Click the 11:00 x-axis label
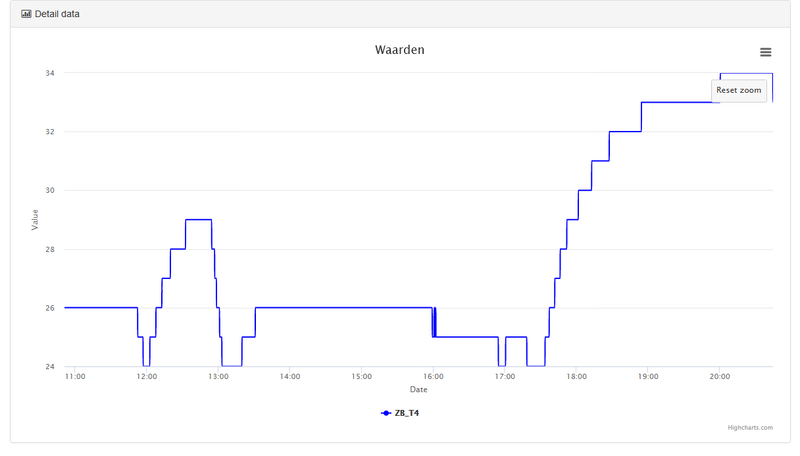The image size is (800, 456). click(x=75, y=377)
